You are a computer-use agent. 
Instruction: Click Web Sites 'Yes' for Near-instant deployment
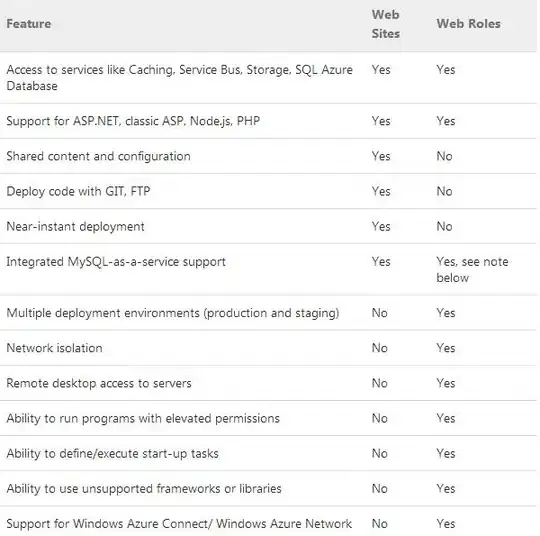point(381,226)
